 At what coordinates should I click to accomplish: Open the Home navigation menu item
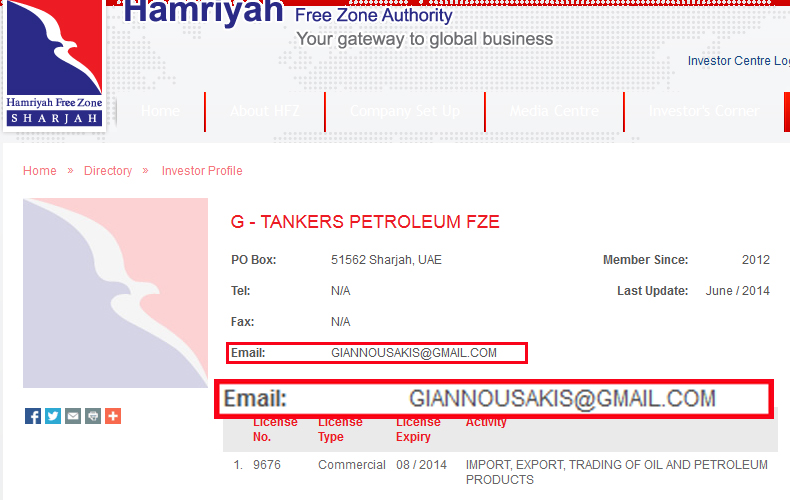(160, 111)
